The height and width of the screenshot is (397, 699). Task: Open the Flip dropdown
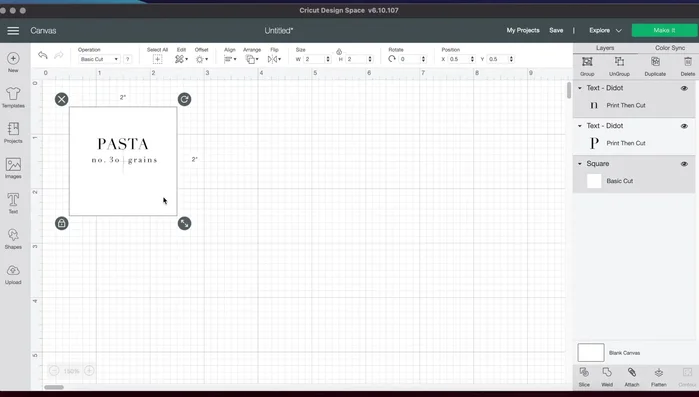click(274, 59)
